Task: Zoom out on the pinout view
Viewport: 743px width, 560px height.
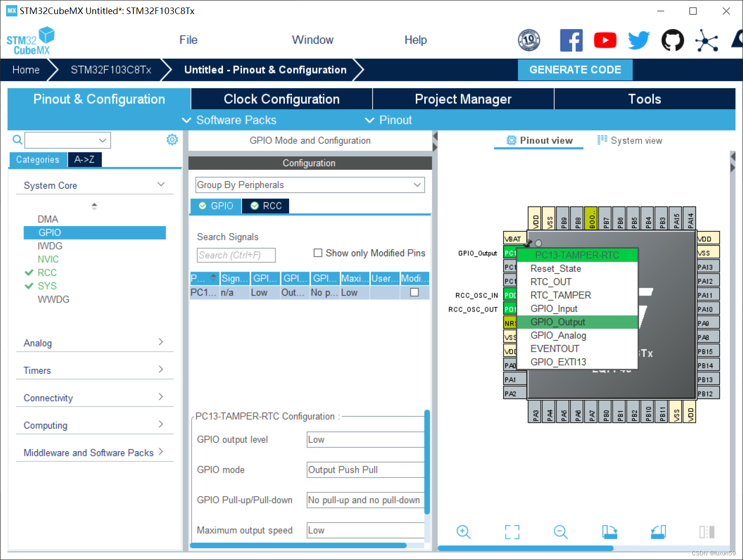Action: [560, 531]
